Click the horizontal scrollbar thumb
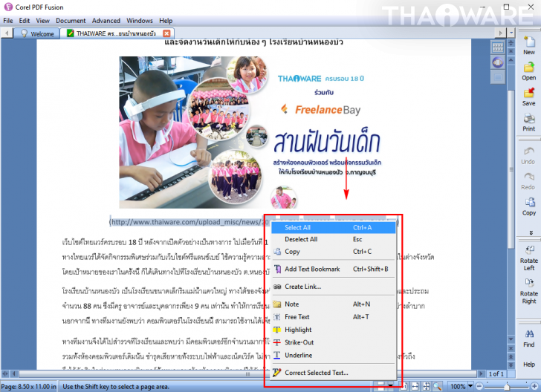Image resolution: width=541 pixels, height=392 pixels. (247, 373)
